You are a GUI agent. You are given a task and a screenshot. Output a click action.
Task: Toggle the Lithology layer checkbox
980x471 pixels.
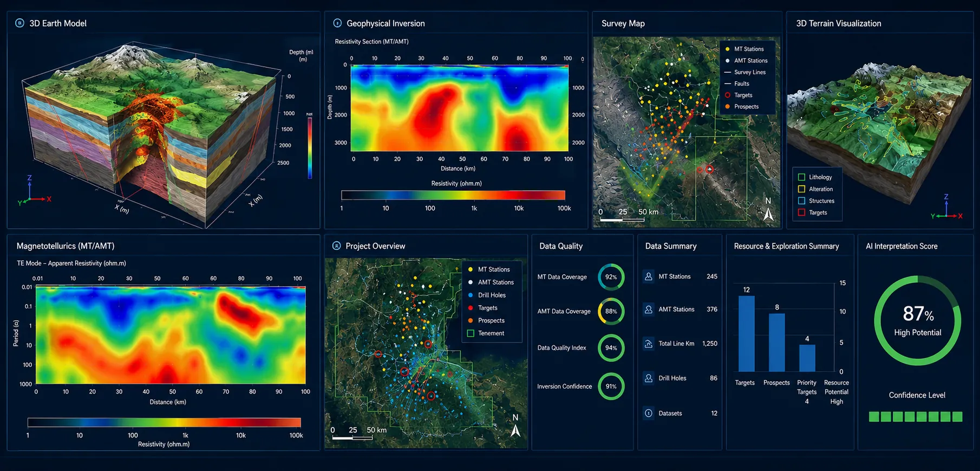pyautogui.click(x=802, y=177)
